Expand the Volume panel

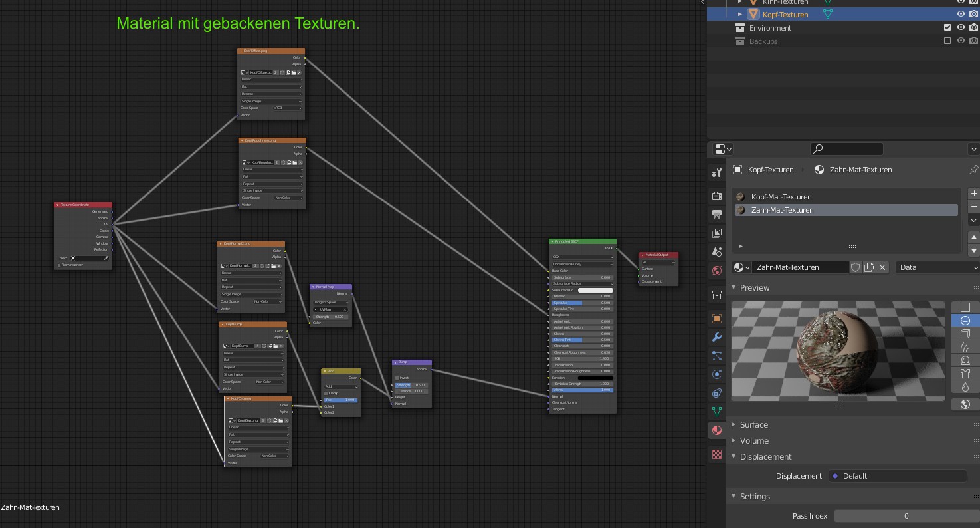click(x=754, y=440)
